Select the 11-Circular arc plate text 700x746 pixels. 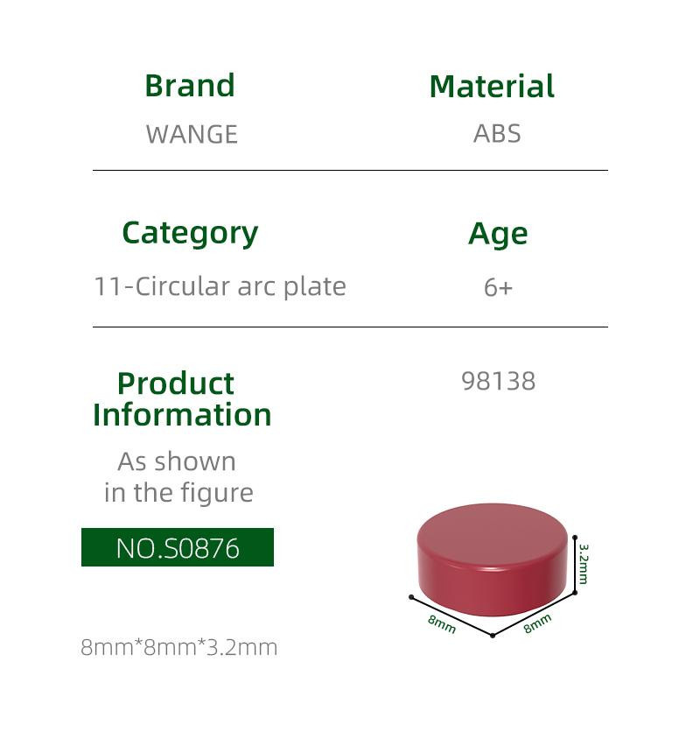220,286
